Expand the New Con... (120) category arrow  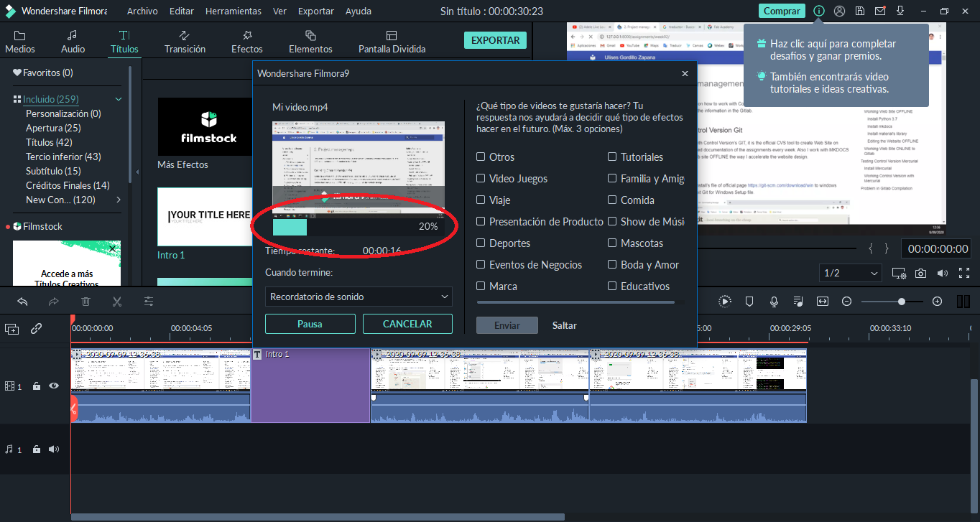(x=119, y=200)
